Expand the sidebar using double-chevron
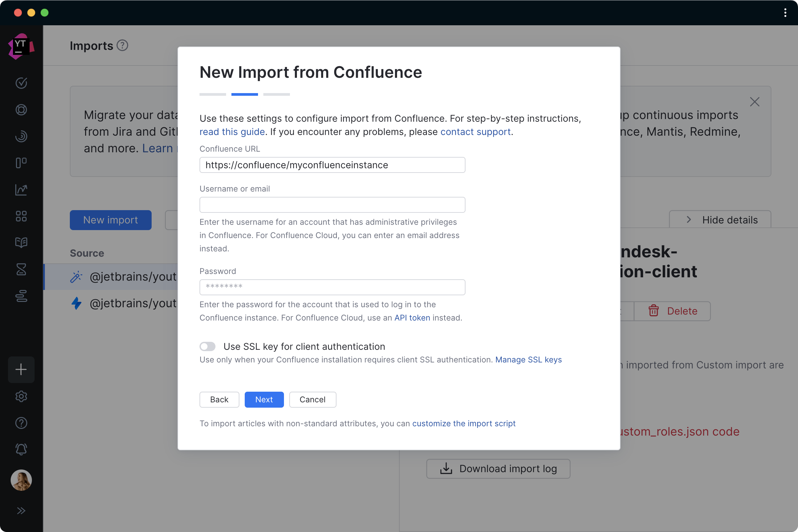The height and width of the screenshot is (532, 798). tap(21, 511)
